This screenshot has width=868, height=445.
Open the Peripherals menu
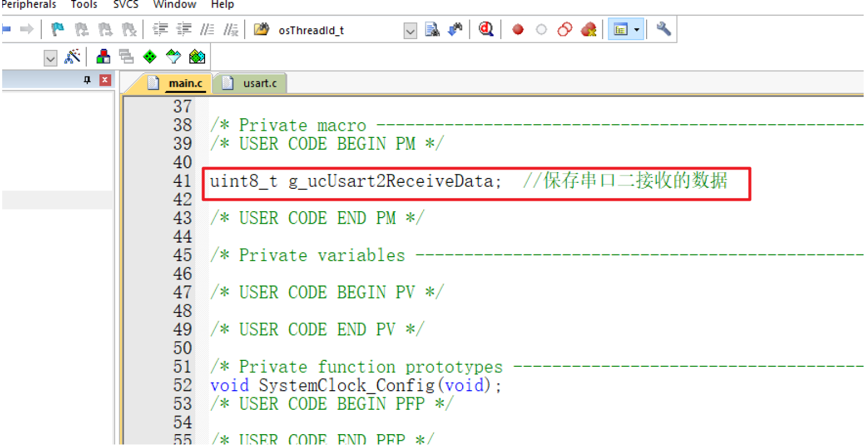(28, 5)
